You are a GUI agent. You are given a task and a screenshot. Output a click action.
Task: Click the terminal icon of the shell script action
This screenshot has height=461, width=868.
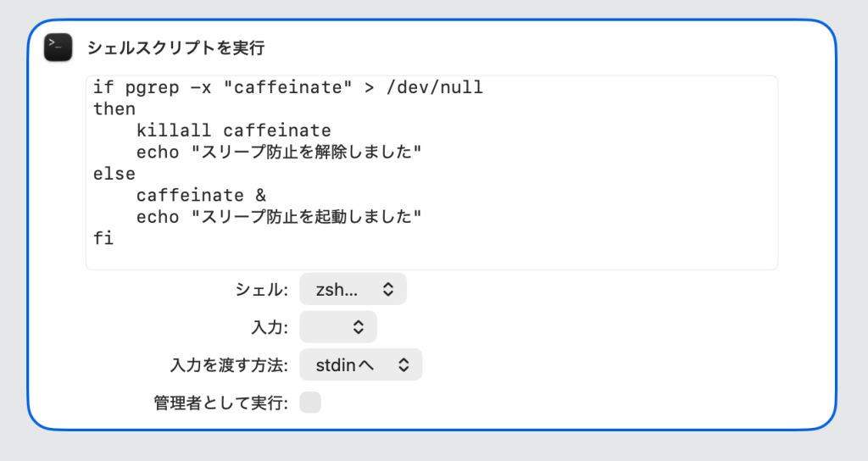[x=58, y=47]
